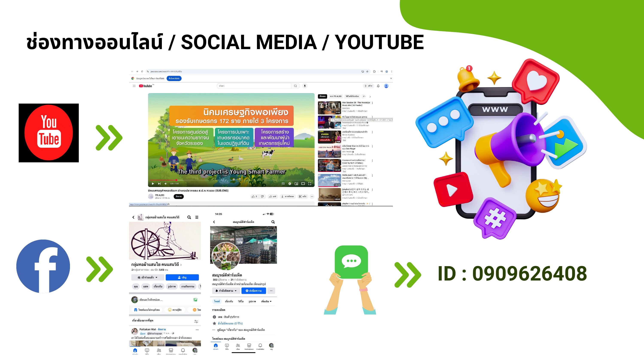This screenshot has height=362, width=644.
Task: Switch to the วิดีโอ tab on farm page
Action: click(x=240, y=302)
